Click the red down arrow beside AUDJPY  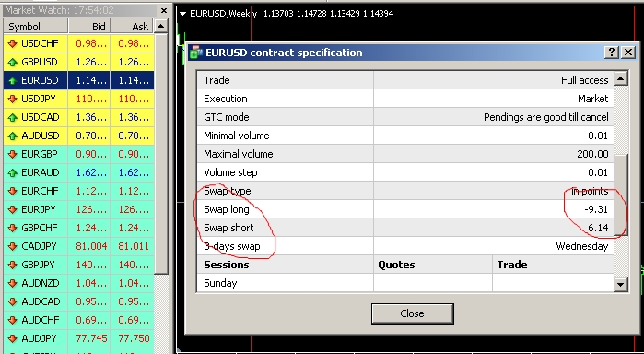(x=12, y=338)
